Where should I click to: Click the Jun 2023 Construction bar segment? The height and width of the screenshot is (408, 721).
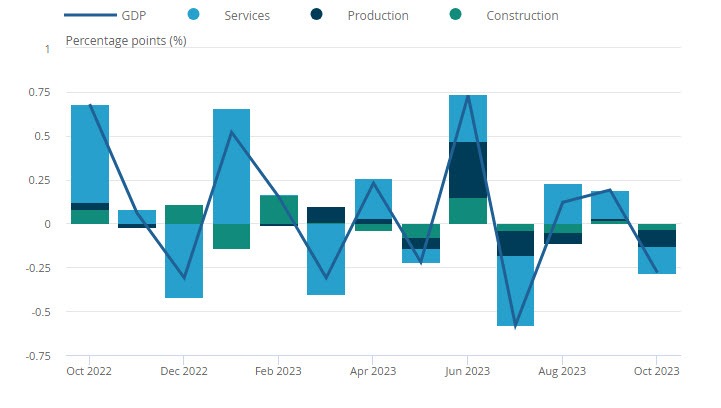coord(468,211)
